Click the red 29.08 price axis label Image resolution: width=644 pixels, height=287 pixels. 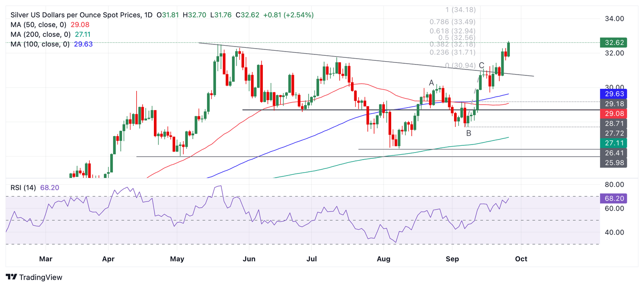coord(613,114)
